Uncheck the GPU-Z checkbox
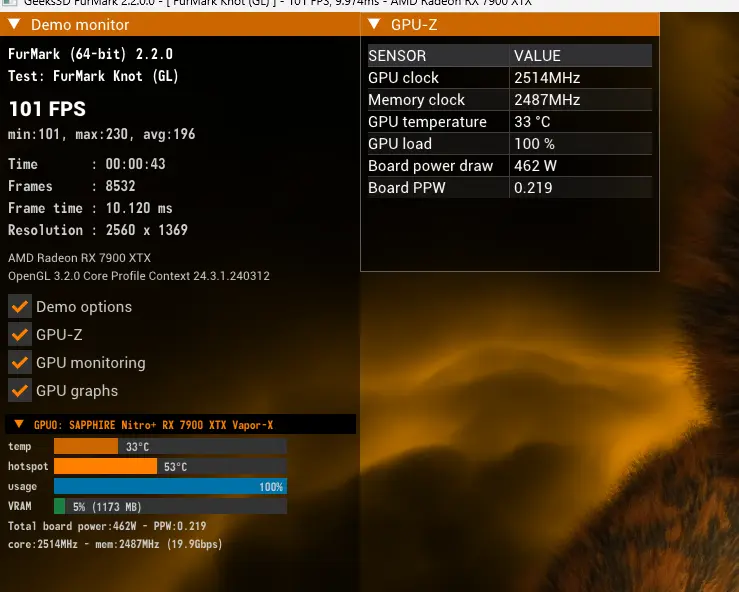This screenshot has width=739, height=592. tap(20, 335)
